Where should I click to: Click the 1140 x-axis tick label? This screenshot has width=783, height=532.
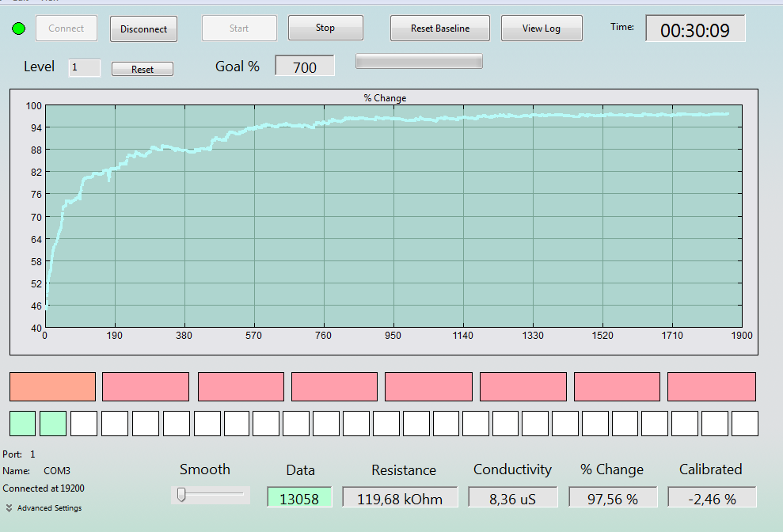(x=462, y=336)
